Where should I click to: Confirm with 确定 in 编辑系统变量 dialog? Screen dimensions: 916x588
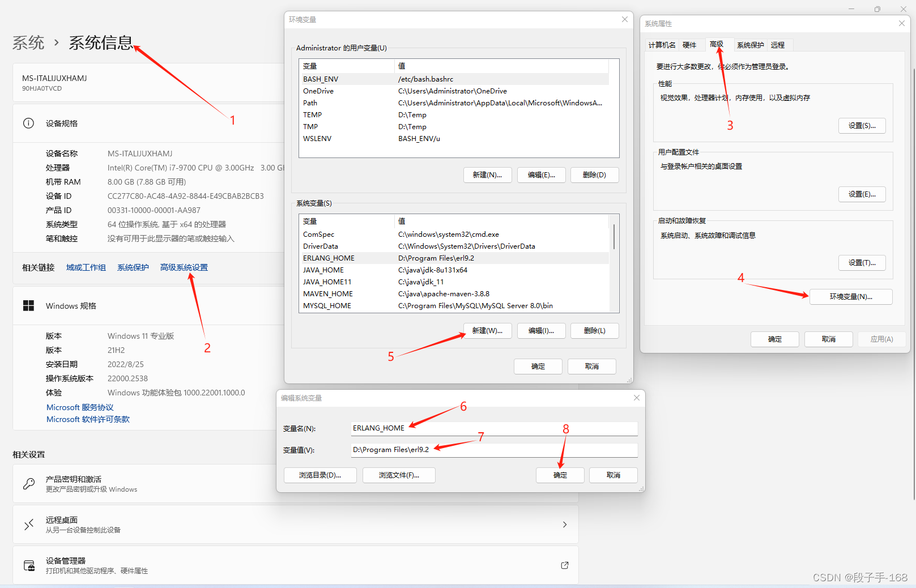[560, 475]
